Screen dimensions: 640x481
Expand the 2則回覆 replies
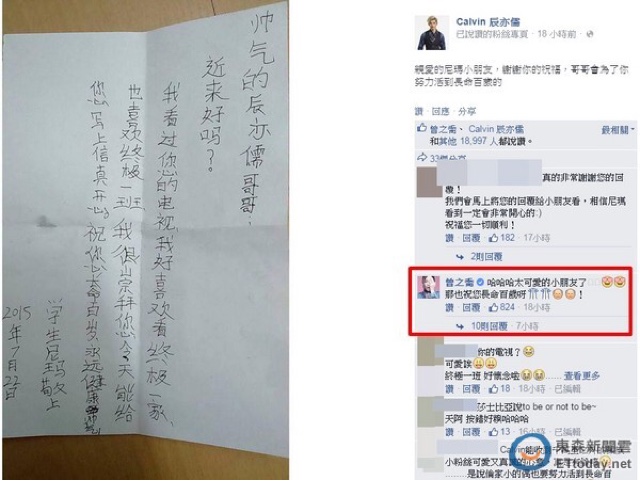click(x=486, y=256)
